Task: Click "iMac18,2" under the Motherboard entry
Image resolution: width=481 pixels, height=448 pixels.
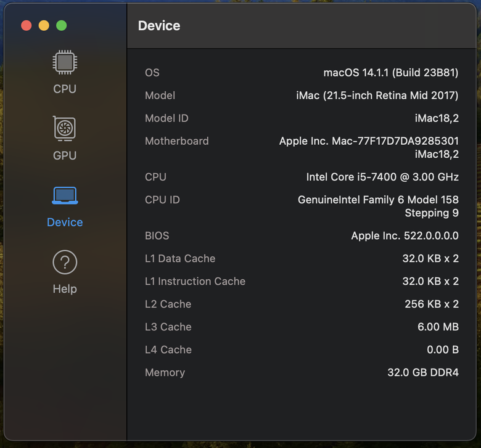Action: coord(437,154)
